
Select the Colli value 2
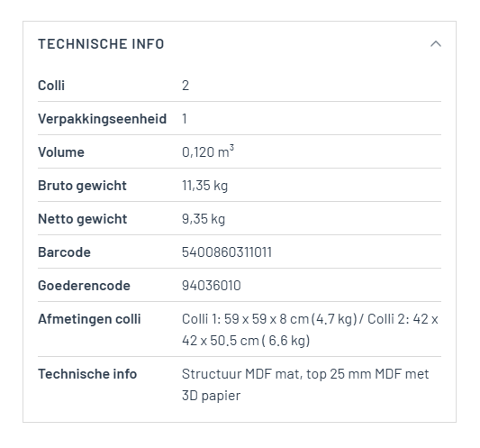pyautogui.click(x=186, y=86)
